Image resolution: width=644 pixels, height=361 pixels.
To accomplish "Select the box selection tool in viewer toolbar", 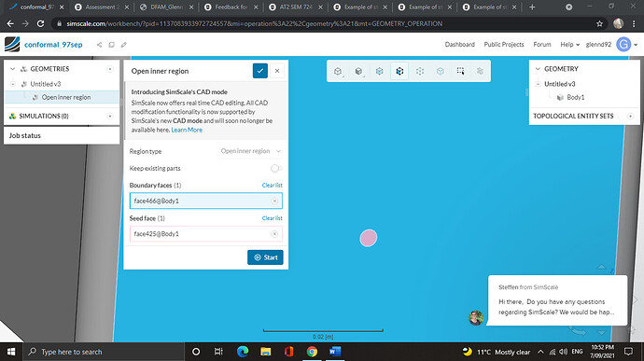I will pyautogui.click(x=460, y=71).
